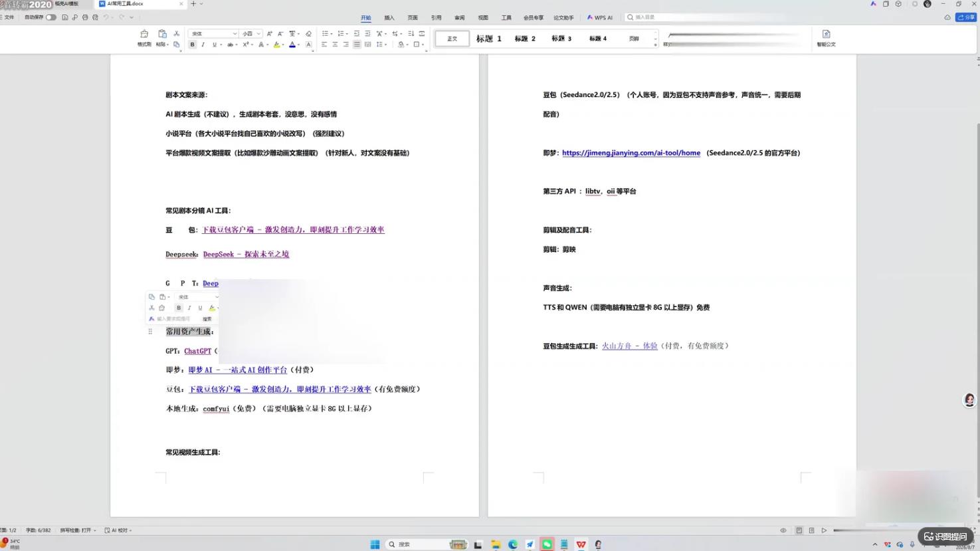980x551 pixels.
Task: Open Smart Document (智能公文) tool
Action: click(826, 38)
